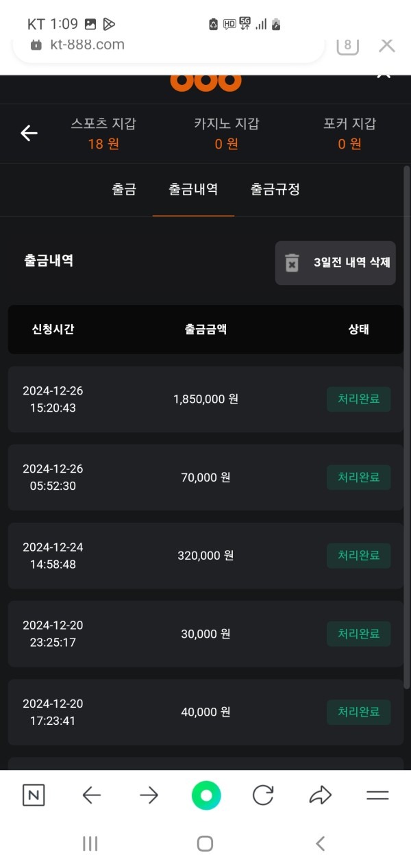The width and height of the screenshot is (411, 868).
Task: Tap the Naver home icon in browser toolbar
Action: pyautogui.click(x=34, y=795)
